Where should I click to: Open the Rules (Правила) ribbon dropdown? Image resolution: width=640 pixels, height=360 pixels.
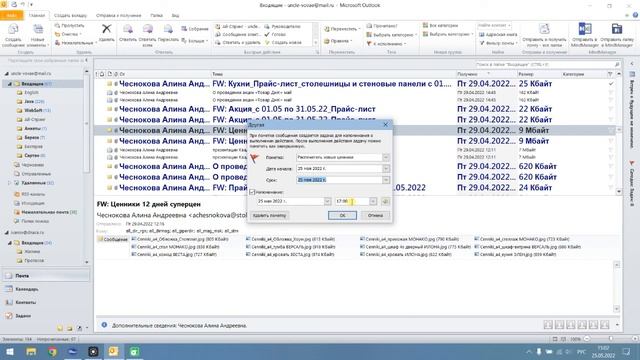(338, 41)
